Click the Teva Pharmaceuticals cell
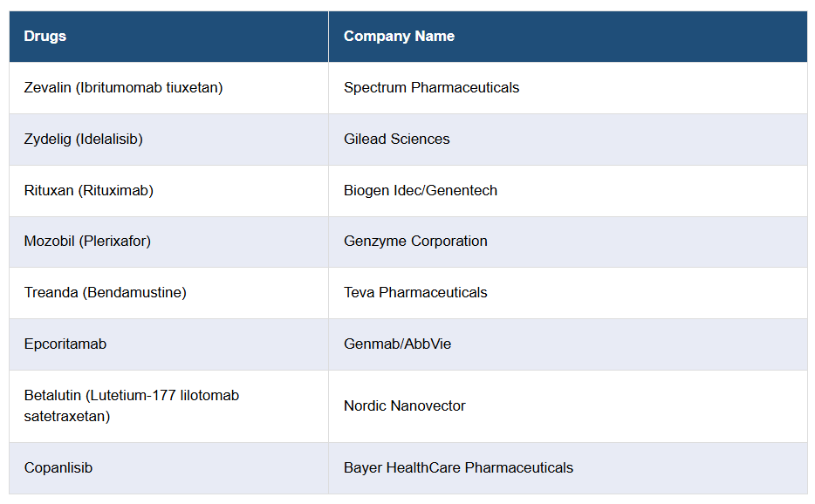This screenshot has height=504, width=815. coord(415,293)
